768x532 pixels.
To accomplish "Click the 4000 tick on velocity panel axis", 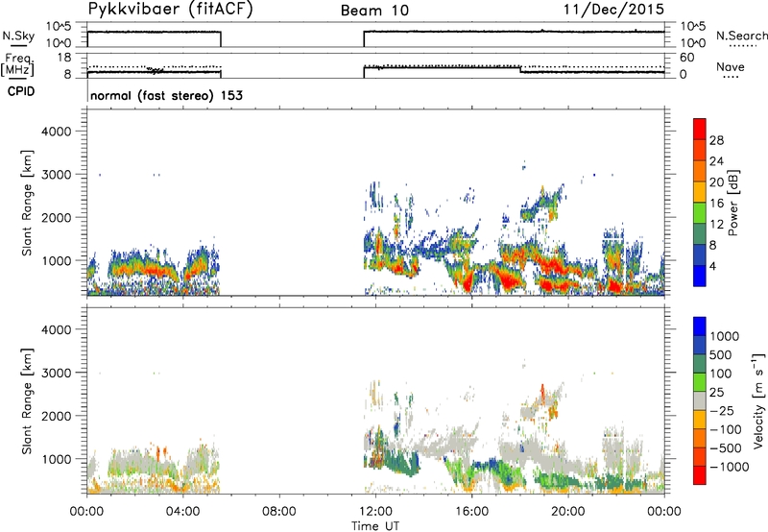I will pos(57,329).
